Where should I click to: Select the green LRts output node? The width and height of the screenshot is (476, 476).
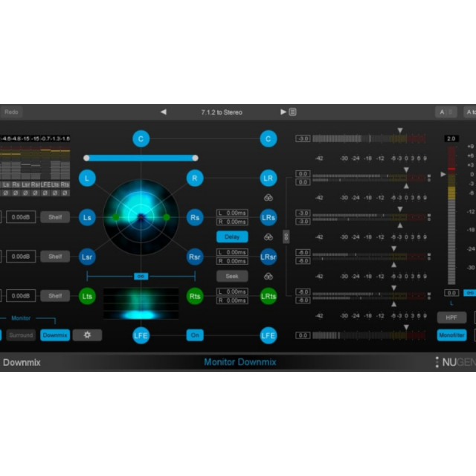tap(268, 296)
